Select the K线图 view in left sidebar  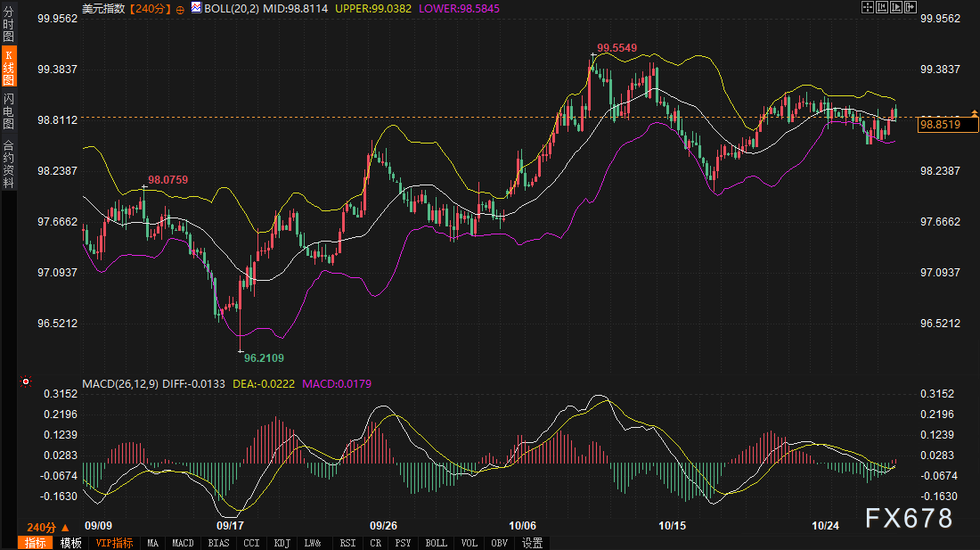click(x=9, y=68)
